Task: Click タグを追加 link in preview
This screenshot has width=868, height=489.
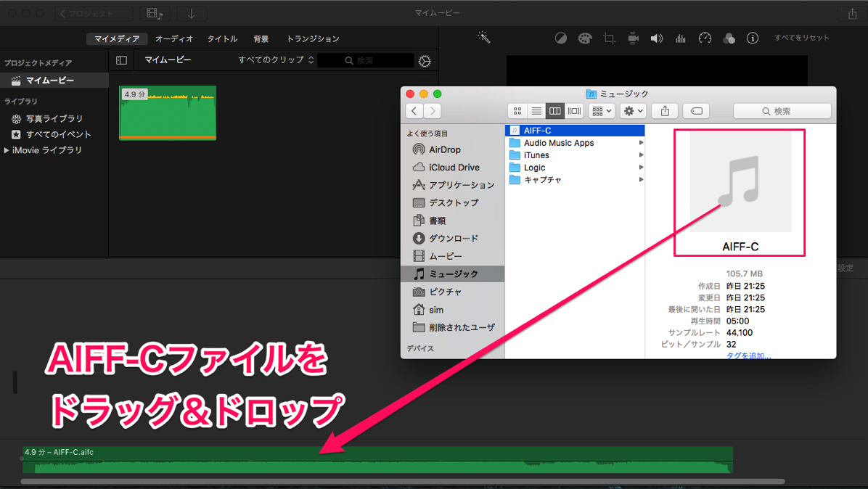Action: (x=748, y=355)
